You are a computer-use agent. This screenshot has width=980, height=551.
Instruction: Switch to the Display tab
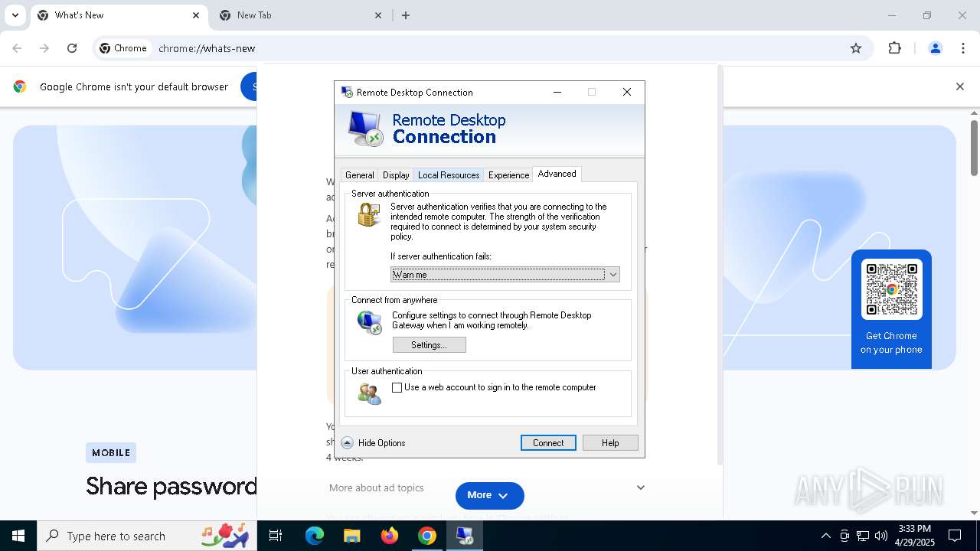pyautogui.click(x=396, y=175)
